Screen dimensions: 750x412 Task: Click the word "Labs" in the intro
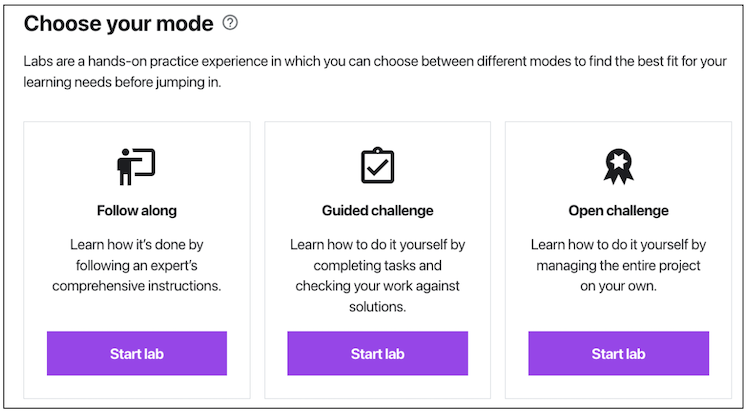[x=40, y=61]
